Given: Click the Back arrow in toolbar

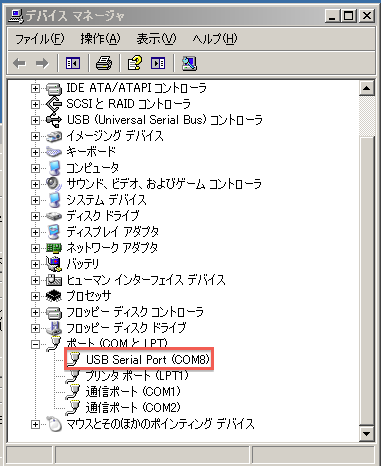Looking at the screenshot, I should pos(19,63).
